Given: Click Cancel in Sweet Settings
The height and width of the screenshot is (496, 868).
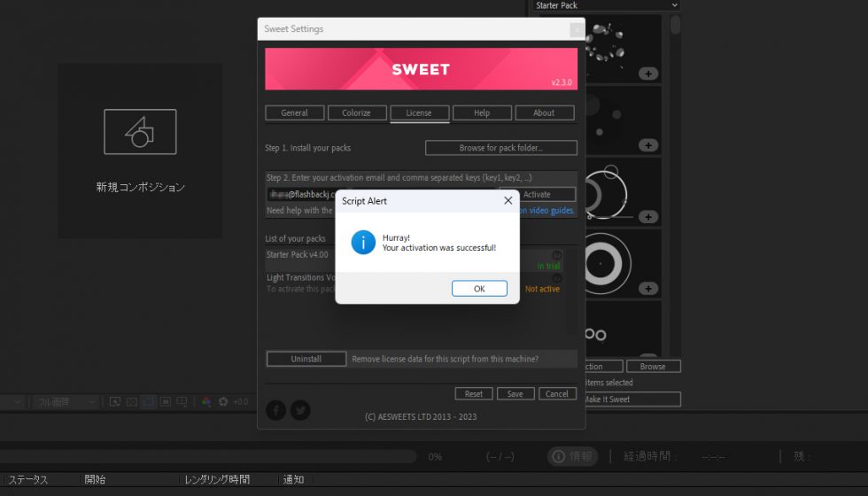Looking at the screenshot, I should point(557,393).
